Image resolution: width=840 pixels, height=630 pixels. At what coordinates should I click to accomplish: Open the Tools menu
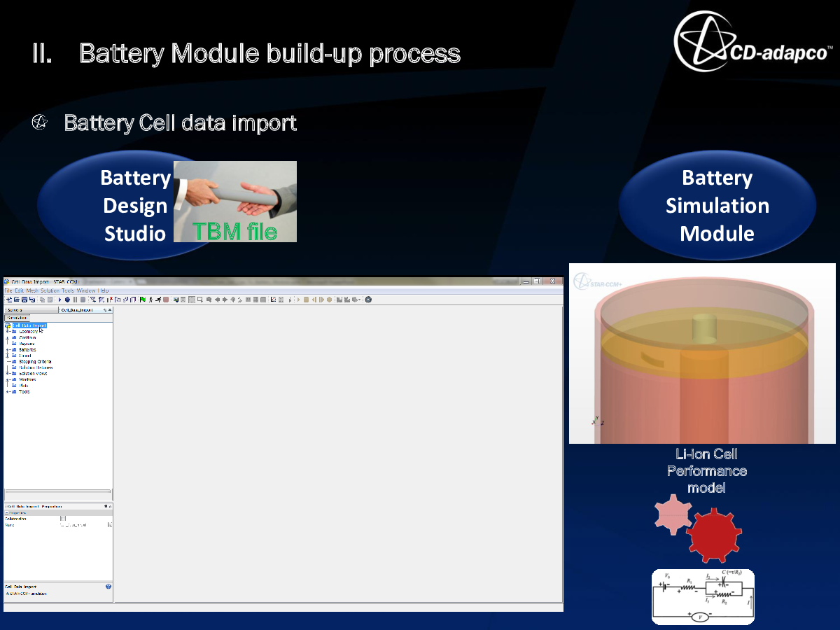click(68, 290)
